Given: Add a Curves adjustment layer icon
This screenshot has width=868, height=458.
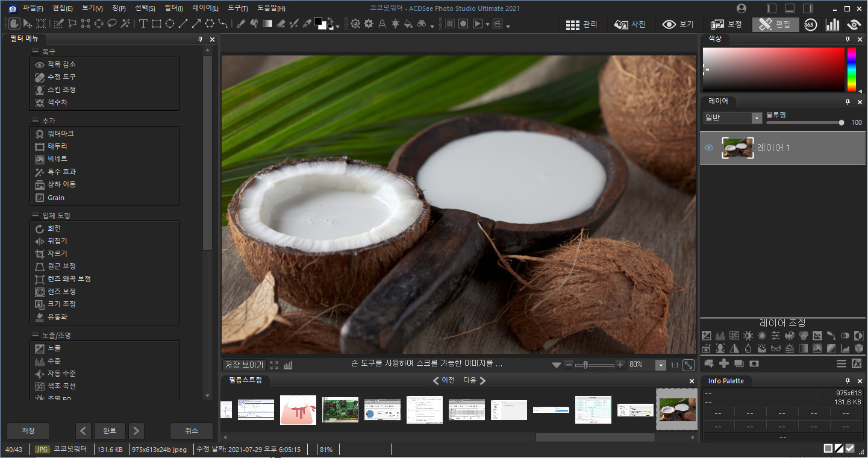Looking at the screenshot, I should click(x=734, y=336).
